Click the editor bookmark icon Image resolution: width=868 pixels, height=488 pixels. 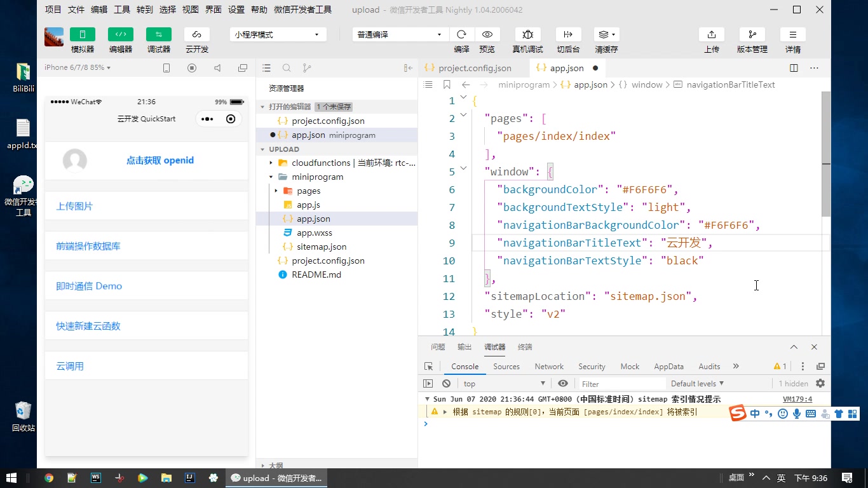click(447, 85)
